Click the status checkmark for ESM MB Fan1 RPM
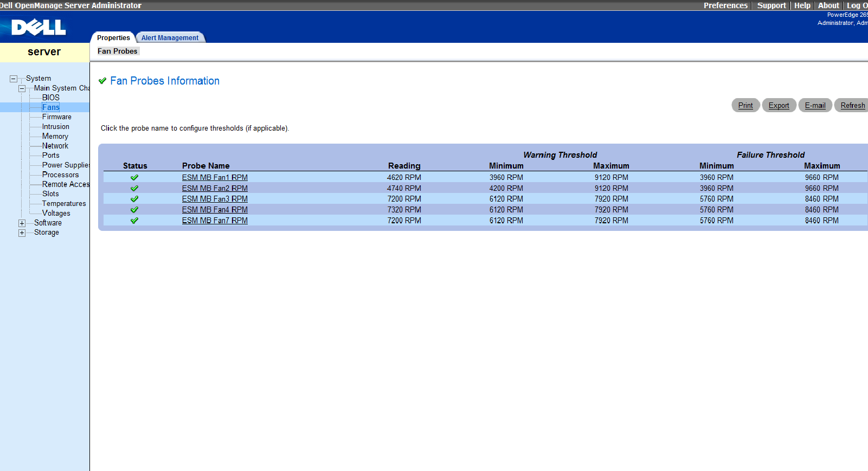This screenshot has height=471, width=868. click(x=134, y=177)
